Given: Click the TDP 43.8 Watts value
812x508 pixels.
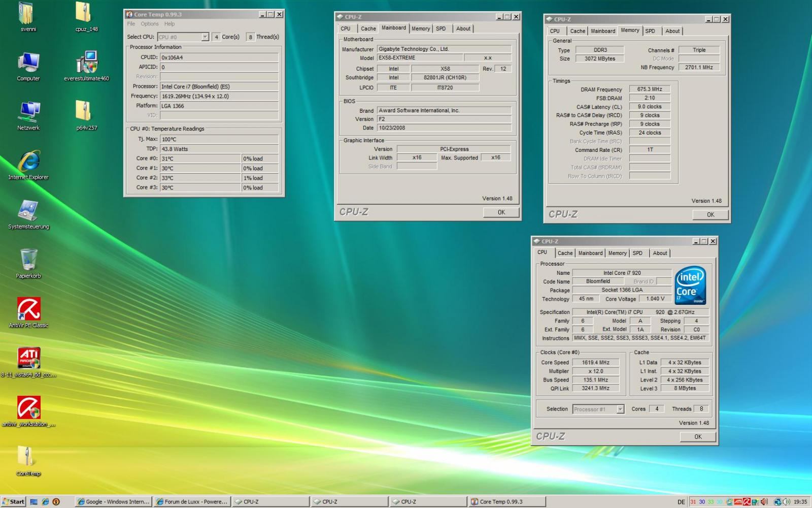Looking at the screenshot, I should 219,149.
